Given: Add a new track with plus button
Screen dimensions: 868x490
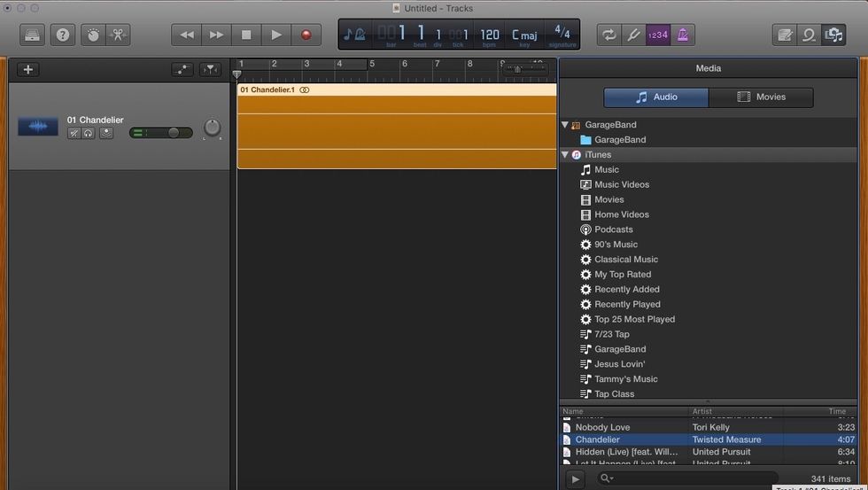Looking at the screenshot, I should click(x=28, y=70).
